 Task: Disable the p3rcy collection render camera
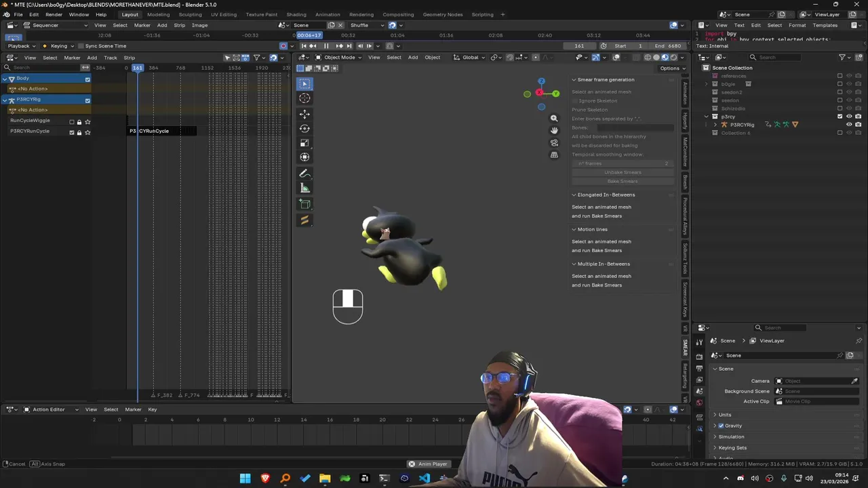858,117
